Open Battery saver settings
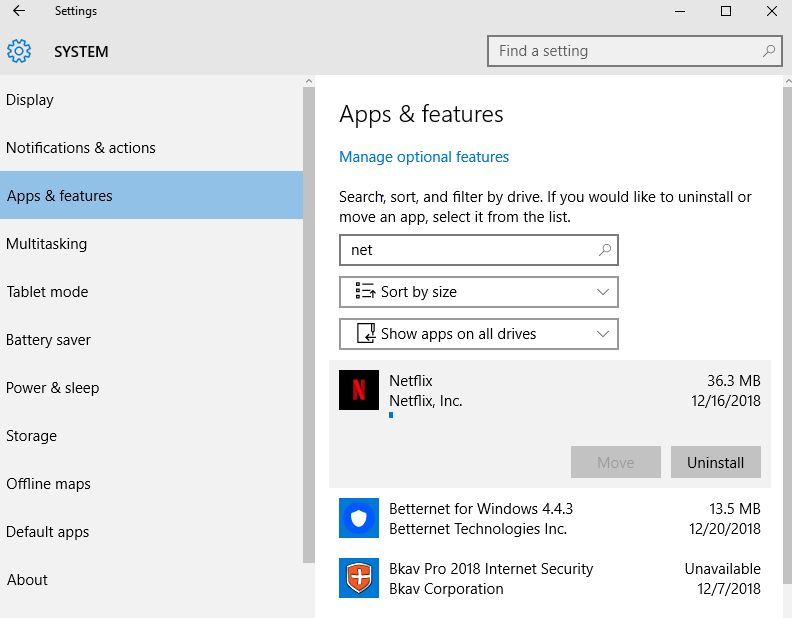The width and height of the screenshot is (792, 618). [152, 339]
